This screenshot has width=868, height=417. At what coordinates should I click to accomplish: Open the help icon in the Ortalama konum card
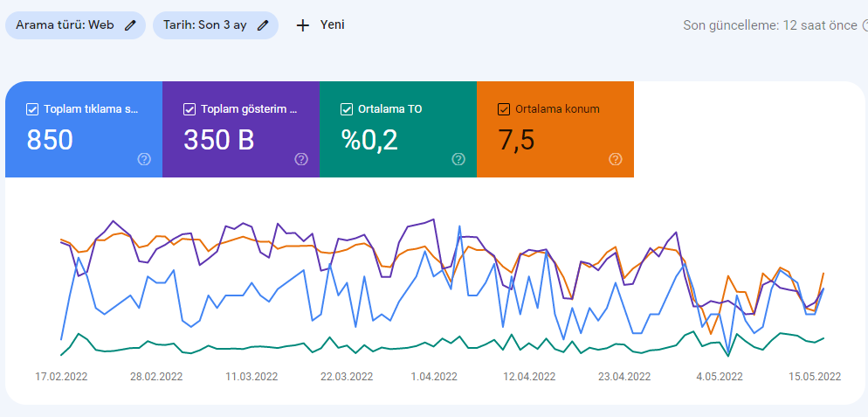(x=616, y=160)
